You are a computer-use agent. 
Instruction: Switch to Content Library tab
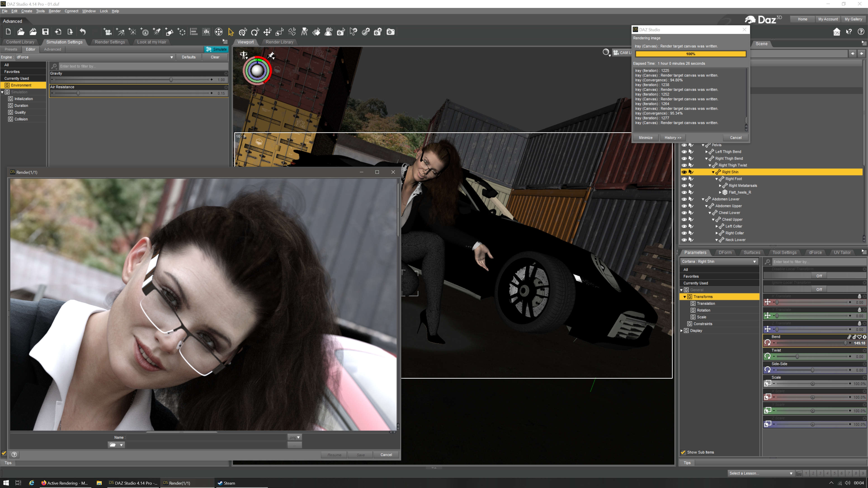[20, 42]
